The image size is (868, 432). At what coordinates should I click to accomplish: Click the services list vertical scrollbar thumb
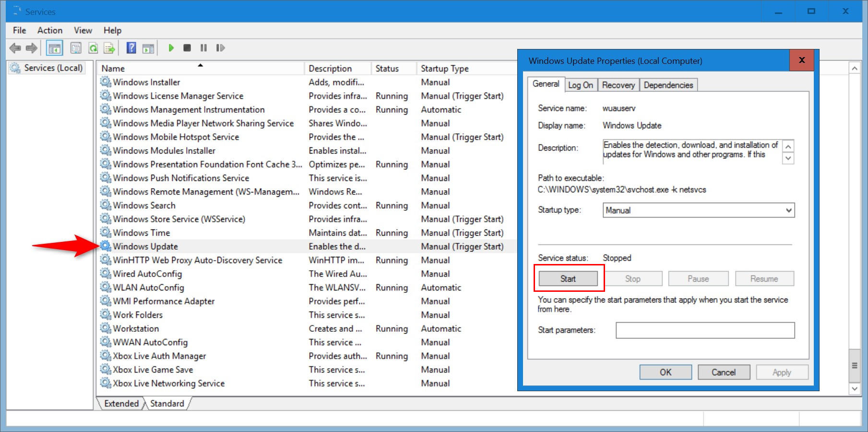[x=855, y=365]
